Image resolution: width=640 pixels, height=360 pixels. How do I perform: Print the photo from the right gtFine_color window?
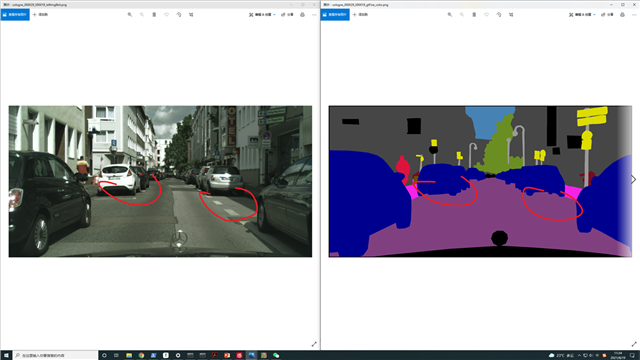(622, 15)
